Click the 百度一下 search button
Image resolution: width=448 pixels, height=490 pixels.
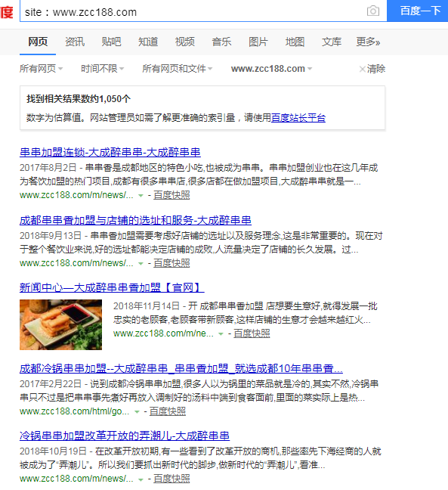point(418,11)
